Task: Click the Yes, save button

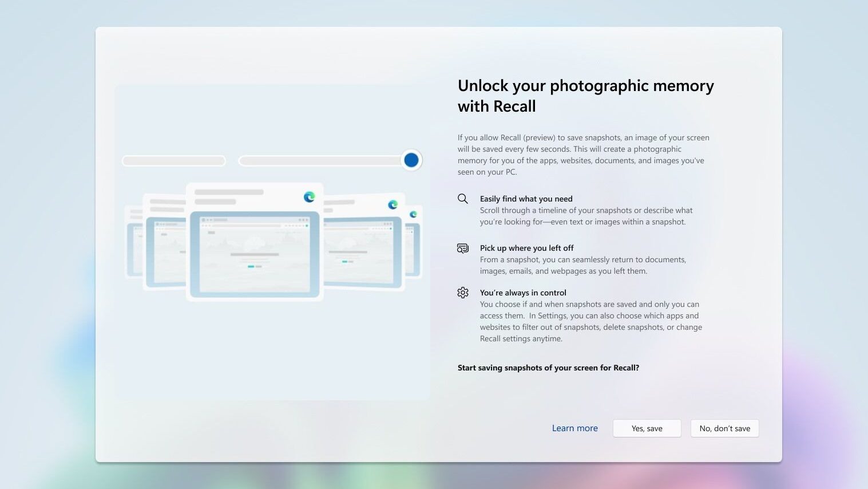Action: [647, 428]
